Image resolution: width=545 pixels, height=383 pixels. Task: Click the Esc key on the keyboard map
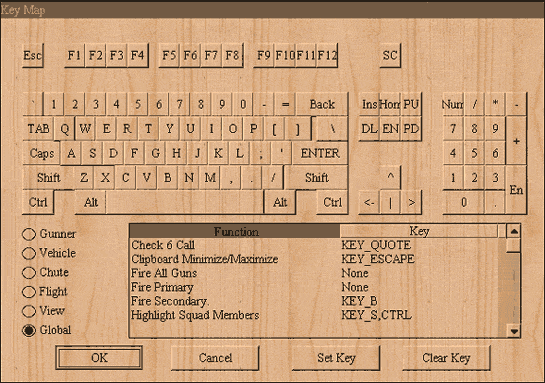(33, 55)
